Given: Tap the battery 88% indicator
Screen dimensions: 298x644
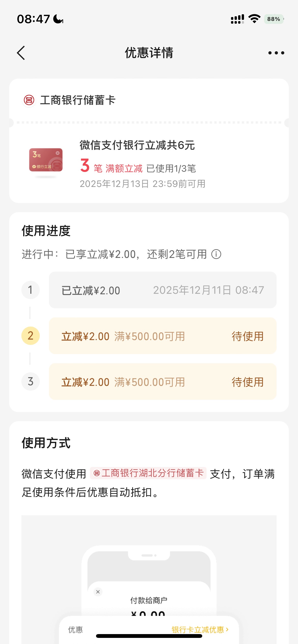Looking at the screenshot, I should click(274, 19).
